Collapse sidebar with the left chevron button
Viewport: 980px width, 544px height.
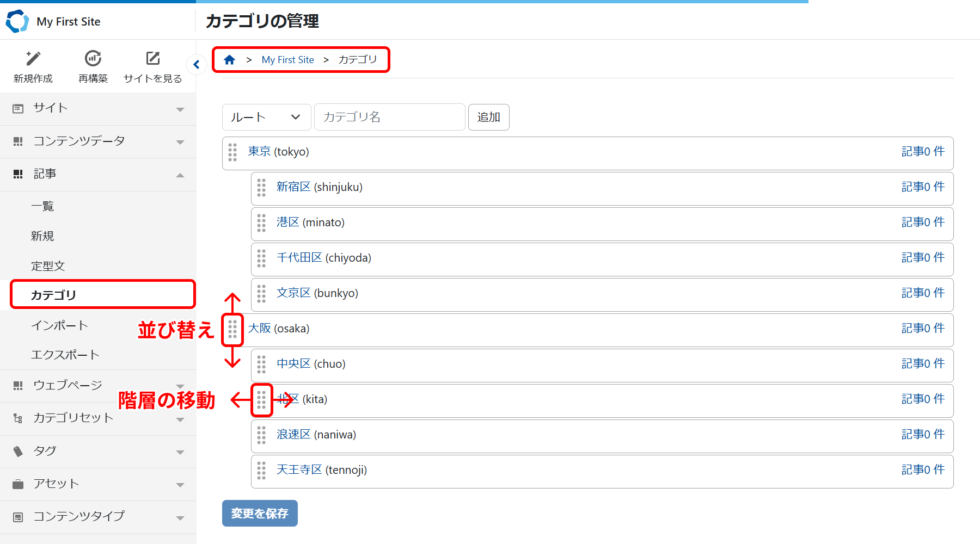point(197,65)
